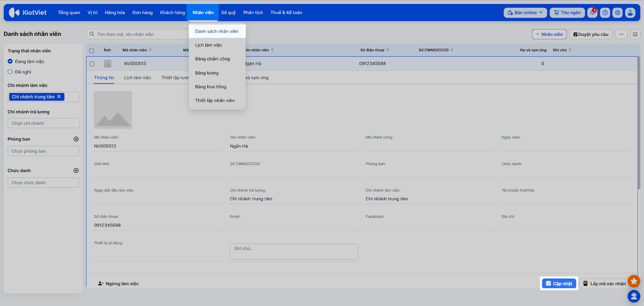Expand the Bán online dropdown
644x306 pixels.
(525, 13)
